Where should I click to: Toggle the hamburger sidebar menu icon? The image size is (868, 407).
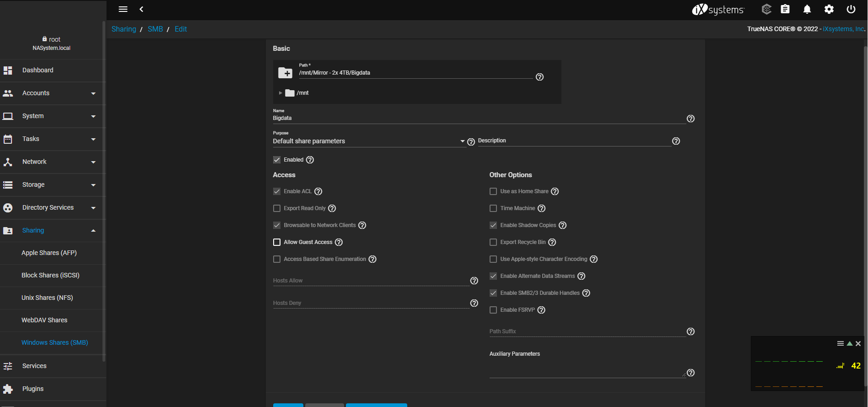[123, 9]
